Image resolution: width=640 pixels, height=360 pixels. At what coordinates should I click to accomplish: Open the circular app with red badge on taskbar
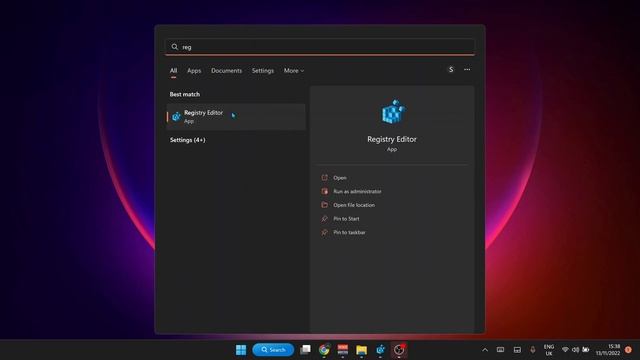click(399, 350)
